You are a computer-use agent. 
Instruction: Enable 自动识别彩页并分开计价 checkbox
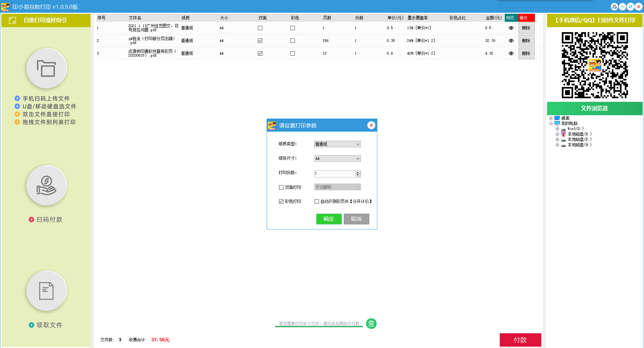317,202
